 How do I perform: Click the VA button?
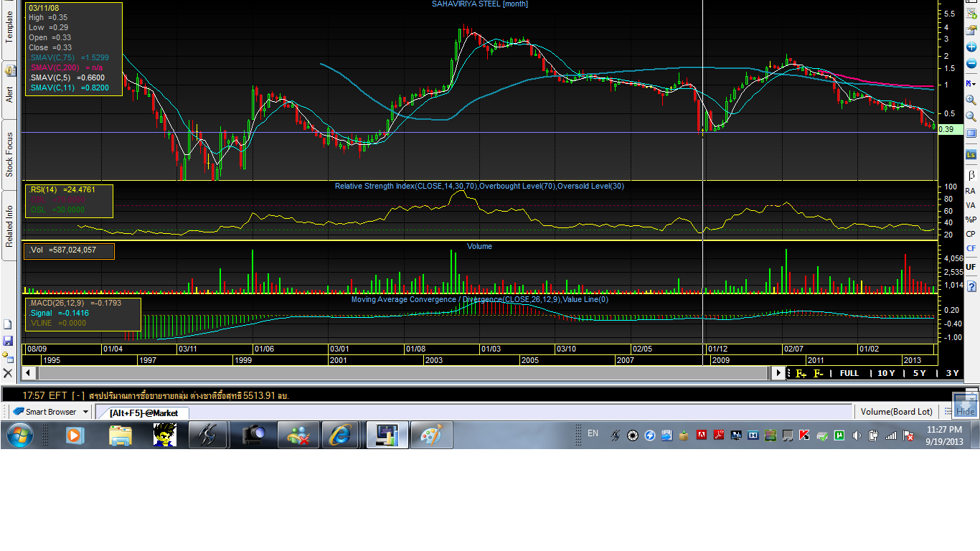click(x=971, y=205)
